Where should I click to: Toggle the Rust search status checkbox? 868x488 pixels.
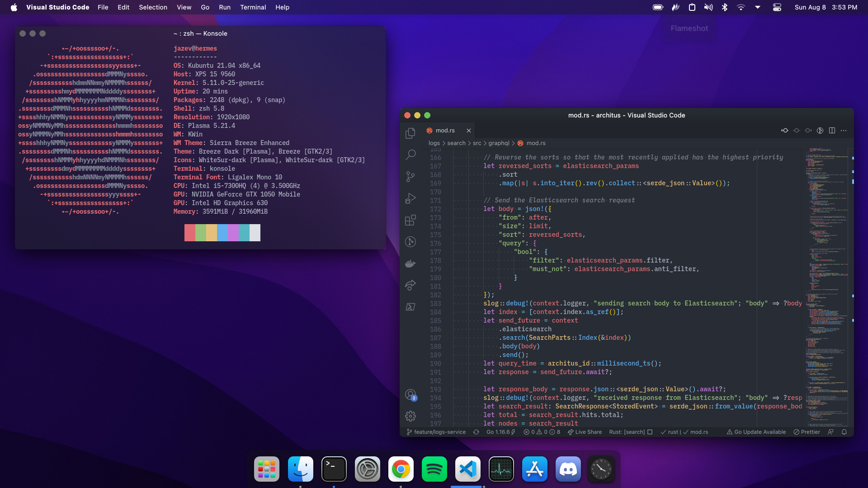point(650,432)
